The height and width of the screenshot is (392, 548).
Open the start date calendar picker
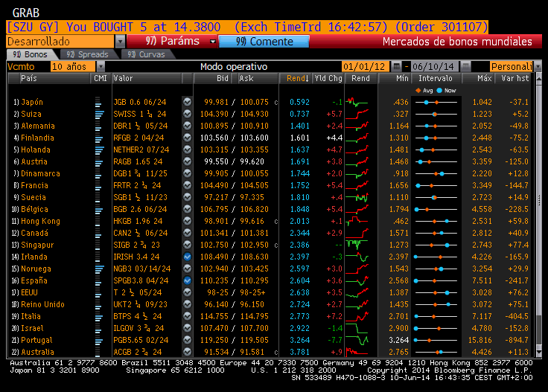coord(396,66)
